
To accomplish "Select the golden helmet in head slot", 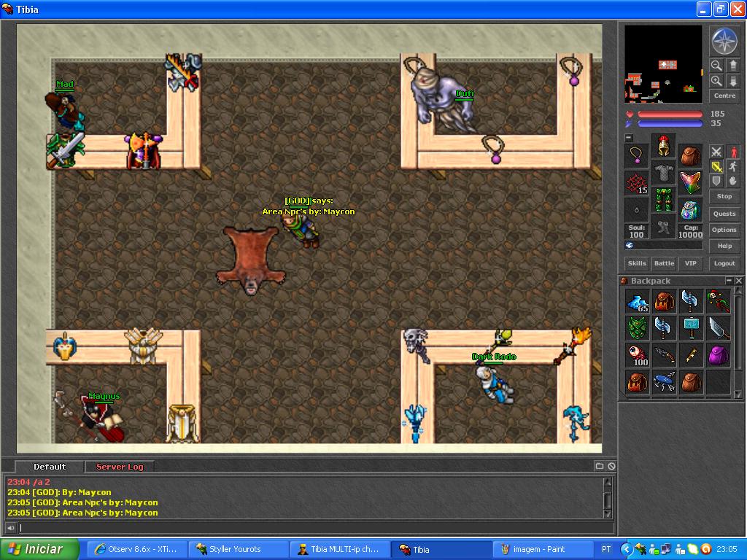I will click(664, 146).
